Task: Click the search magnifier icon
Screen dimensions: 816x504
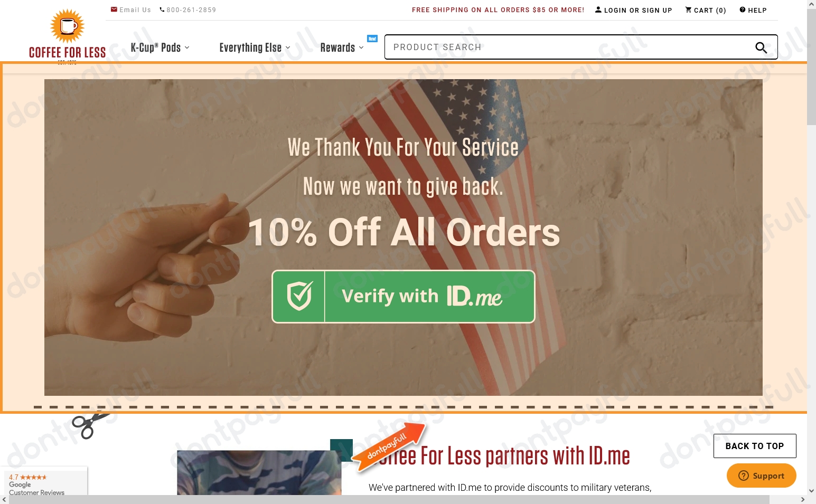Action: point(761,47)
